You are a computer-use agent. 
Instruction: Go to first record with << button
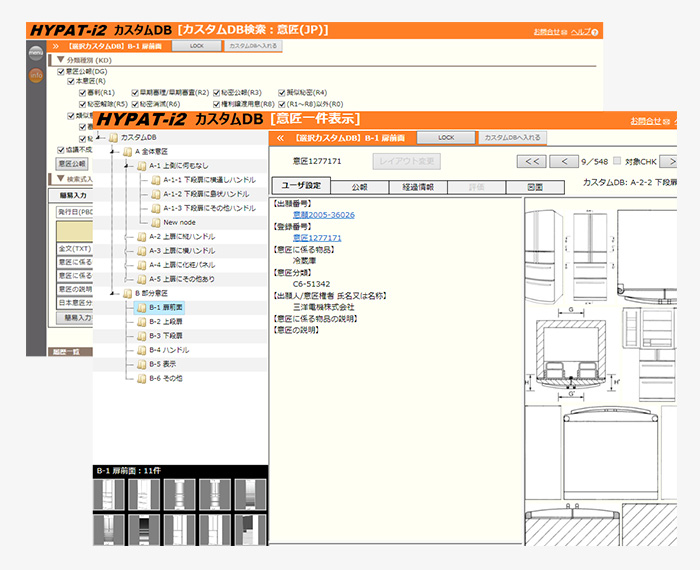532,161
